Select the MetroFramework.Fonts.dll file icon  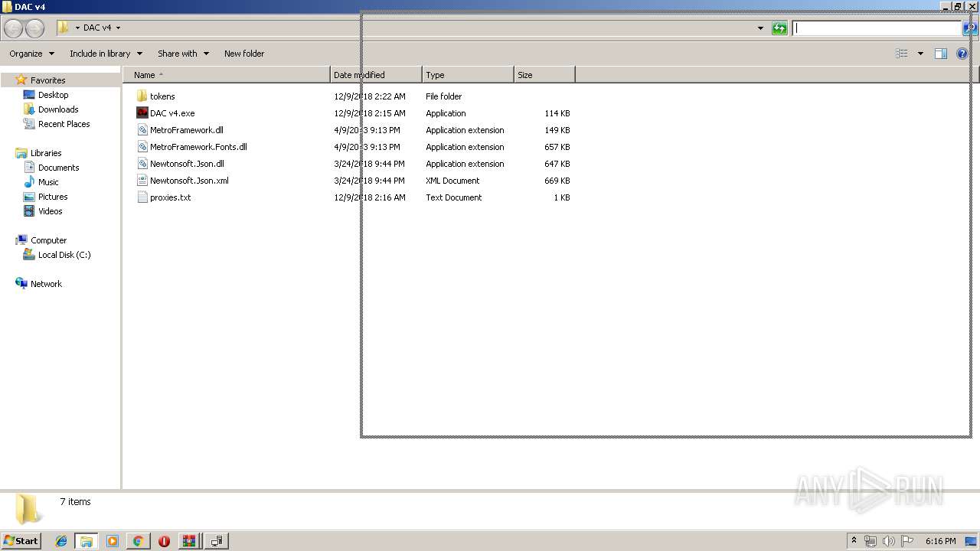coord(142,147)
